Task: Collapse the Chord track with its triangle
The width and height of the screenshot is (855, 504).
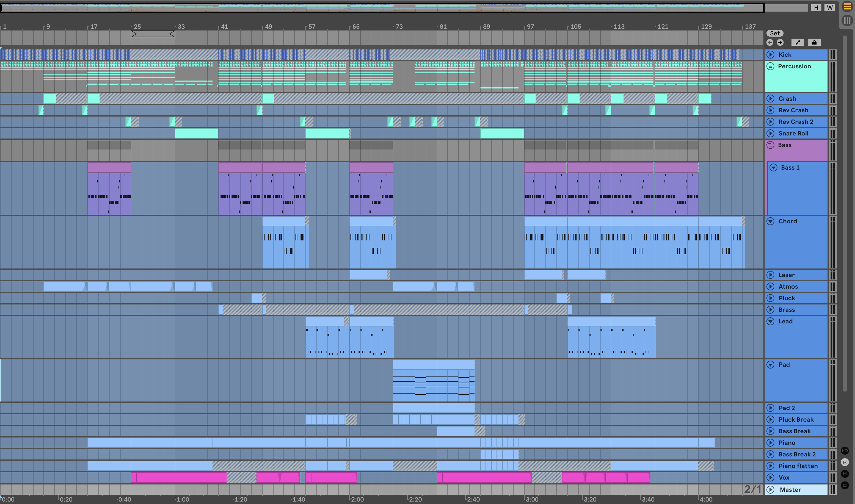Action: click(x=770, y=221)
